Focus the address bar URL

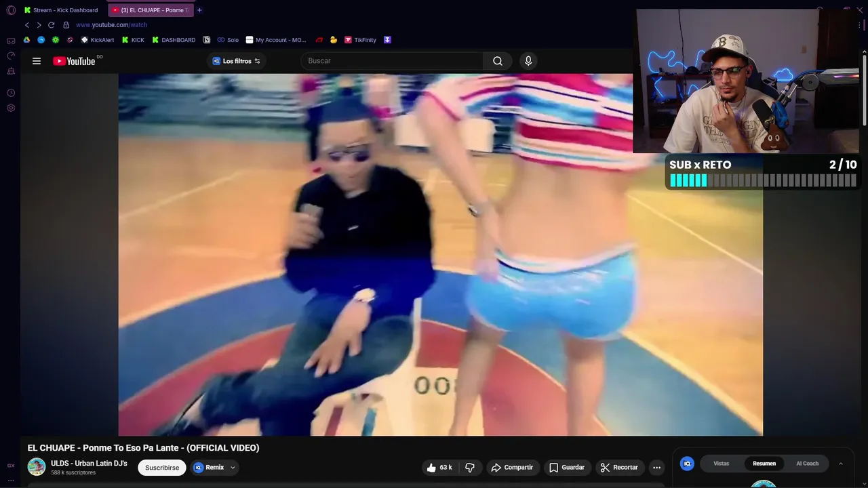point(111,25)
